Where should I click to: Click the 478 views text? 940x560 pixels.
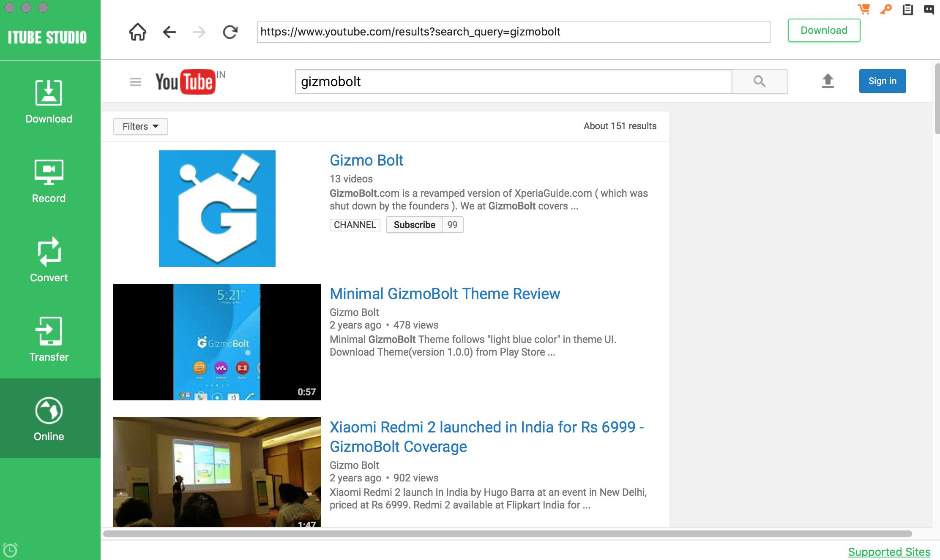[x=416, y=325]
